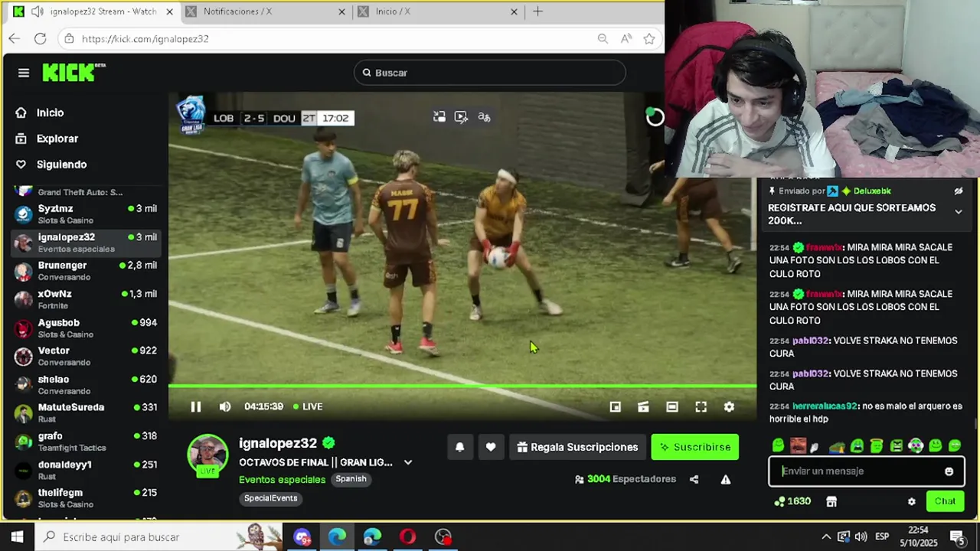This screenshot has width=980, height=551.
Task: Toggle the player translate captions icon
Action: (484, 117)
